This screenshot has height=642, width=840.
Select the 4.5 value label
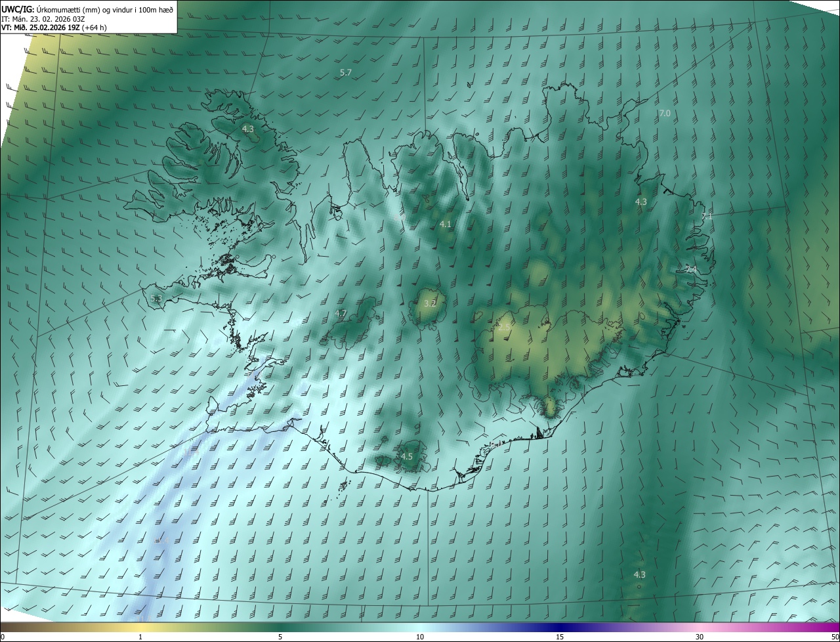point(406,456)
